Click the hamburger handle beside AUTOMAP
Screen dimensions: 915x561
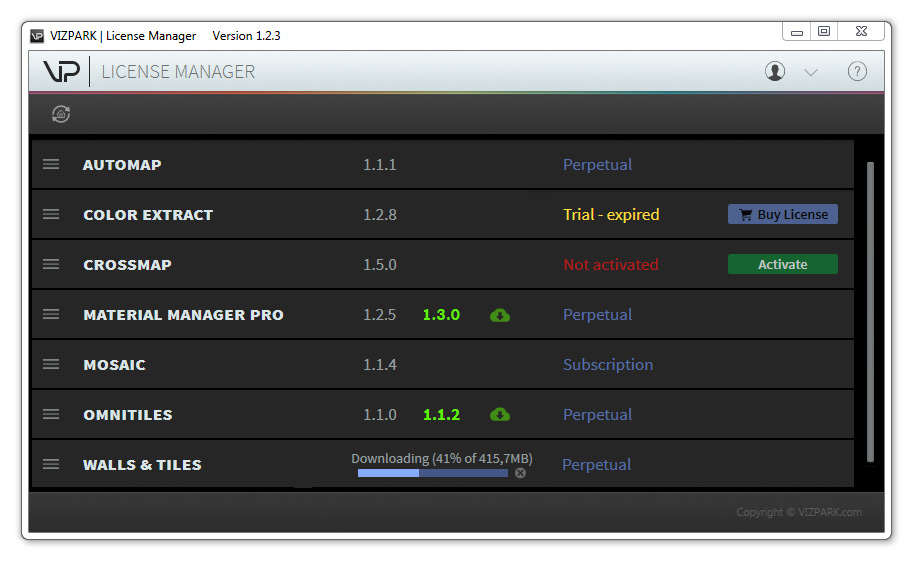click(51, 165)
